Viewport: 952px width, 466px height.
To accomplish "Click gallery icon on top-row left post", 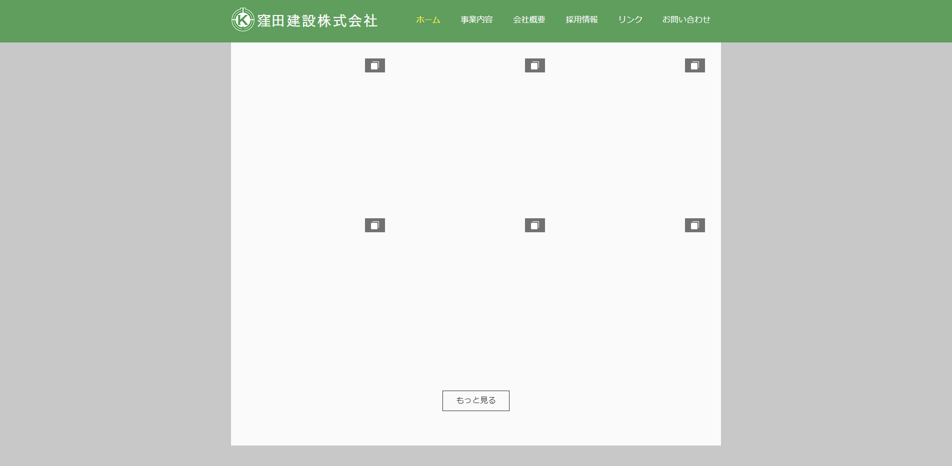I will (375, 66).
